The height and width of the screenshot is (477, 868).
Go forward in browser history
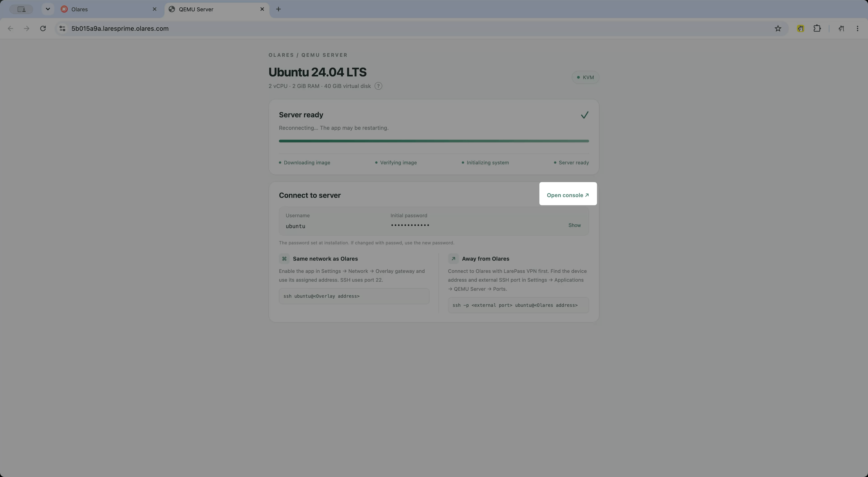(27, 29)
